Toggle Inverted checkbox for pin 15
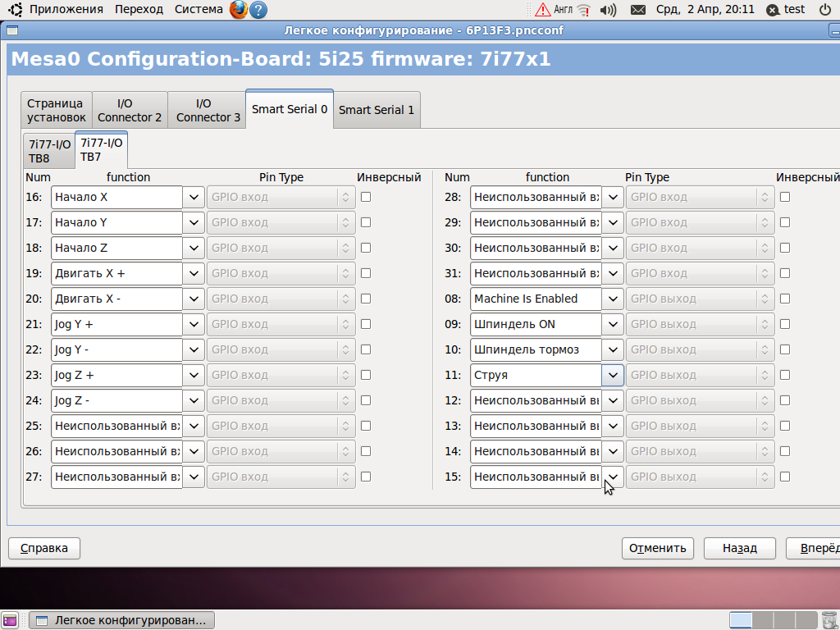 click(785, 477)
